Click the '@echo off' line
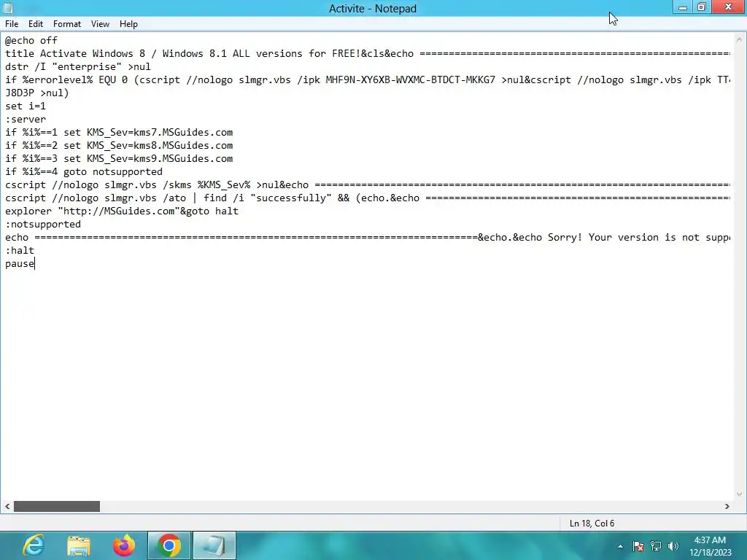Viewport: 747px width, 560px height. [31, 41]
